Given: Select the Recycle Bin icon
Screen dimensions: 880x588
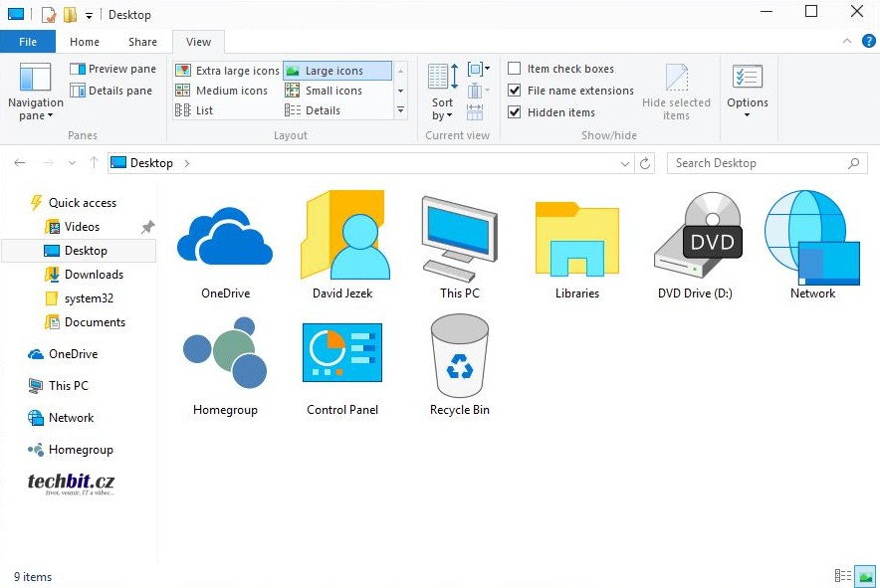Looking at the screenshot, I should tap(459, 354).
